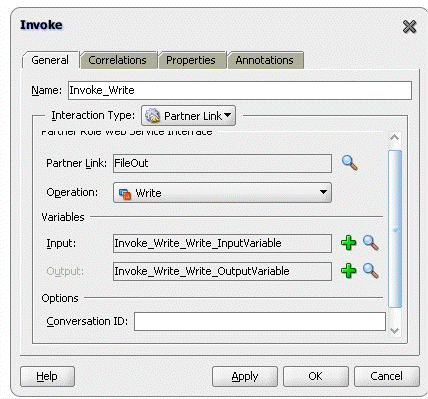Switch to the Correlations tab

pyautogui.click(x=117, y=60)
